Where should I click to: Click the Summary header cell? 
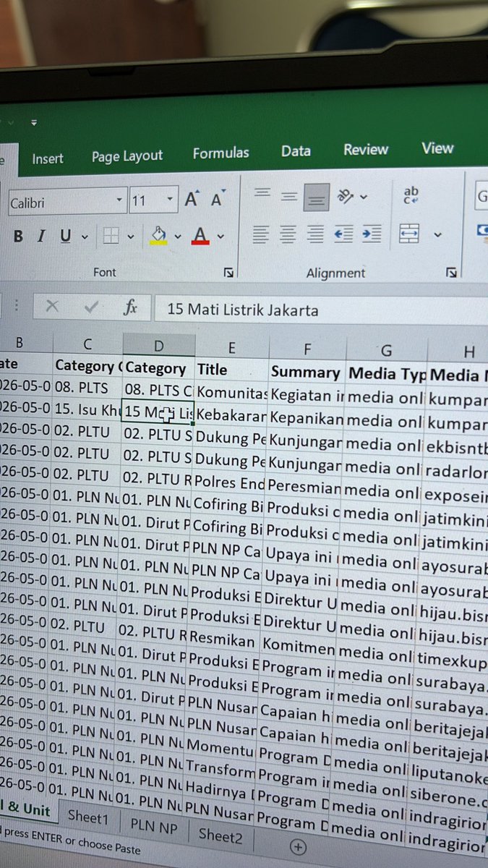coord(307,372)
